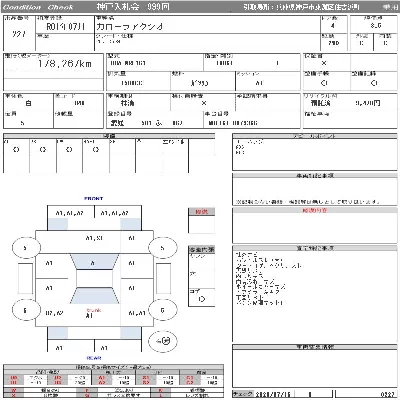Viewport: 400px width, 400px height.
Task: Click the red B1 legend swatch
Action: (146, 378)
